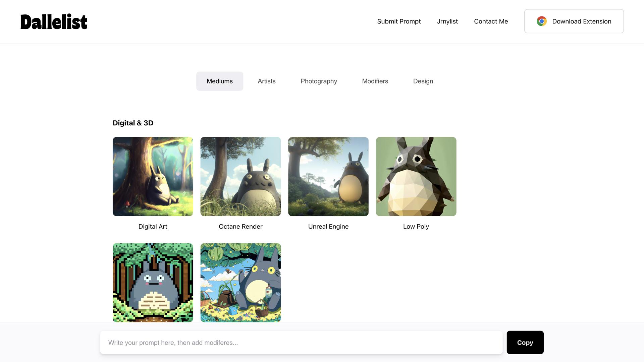Choose the Unreal Engine thumbnail
Image resolution: width=644 pixels, height=362 pixels.
328,176
